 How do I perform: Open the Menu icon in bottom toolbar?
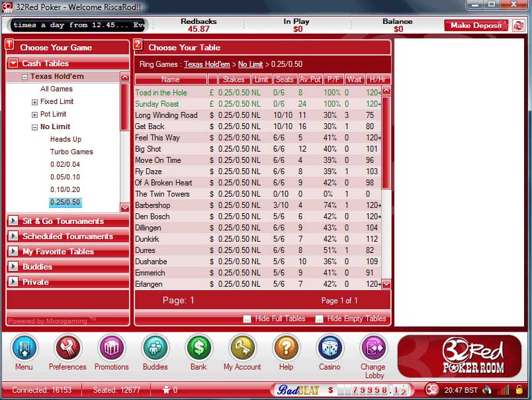click(24, 348)
